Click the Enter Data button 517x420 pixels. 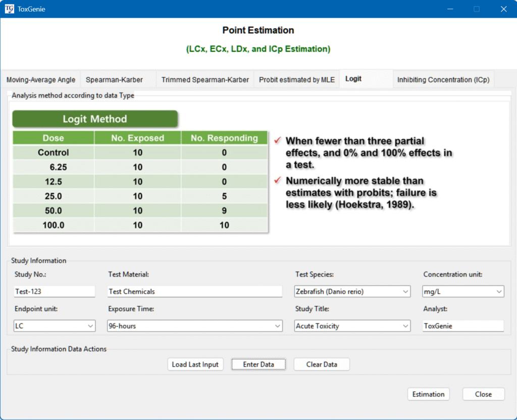[258, 364]
